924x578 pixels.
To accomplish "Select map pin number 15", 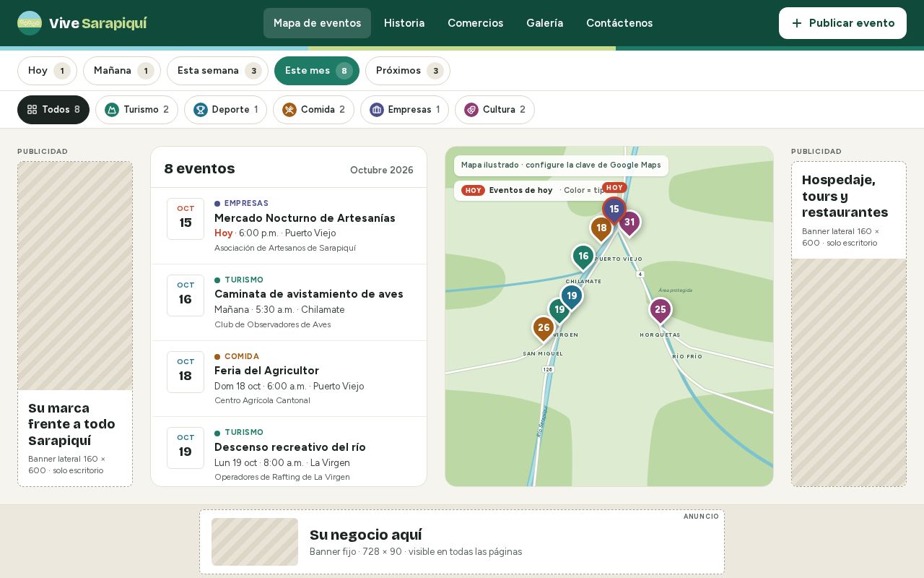I will click(x=614, y=210).
